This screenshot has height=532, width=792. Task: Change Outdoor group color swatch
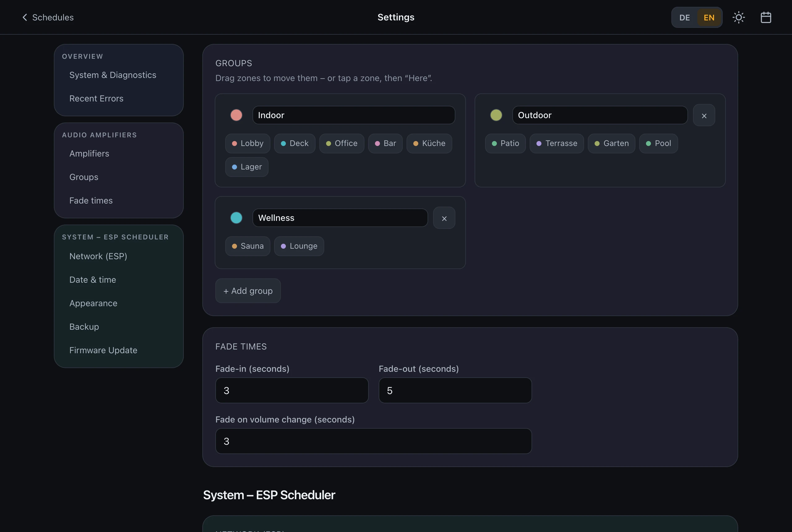(x=496, y=115)
